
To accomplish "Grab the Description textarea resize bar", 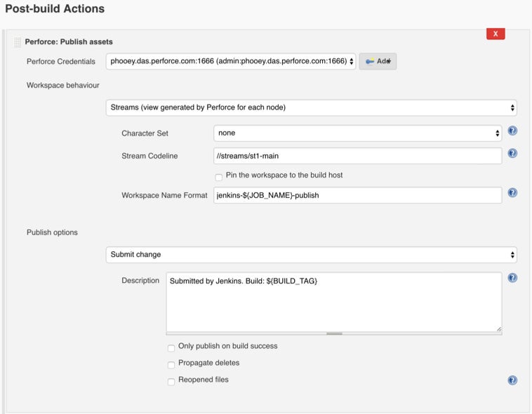I will click(334, 333).
